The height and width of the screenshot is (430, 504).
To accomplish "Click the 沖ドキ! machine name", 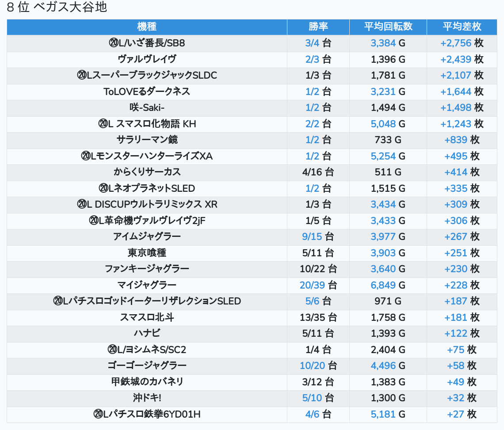I will point(147,398).
